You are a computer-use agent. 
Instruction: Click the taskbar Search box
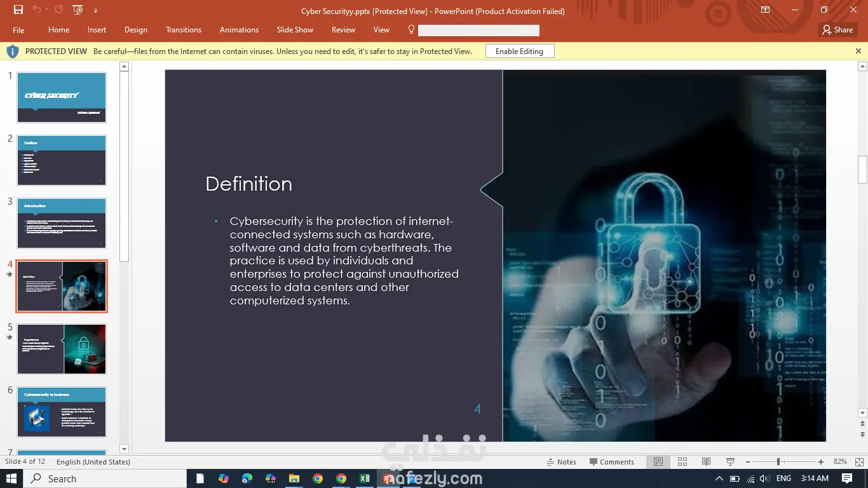click(x=105, y=478)
